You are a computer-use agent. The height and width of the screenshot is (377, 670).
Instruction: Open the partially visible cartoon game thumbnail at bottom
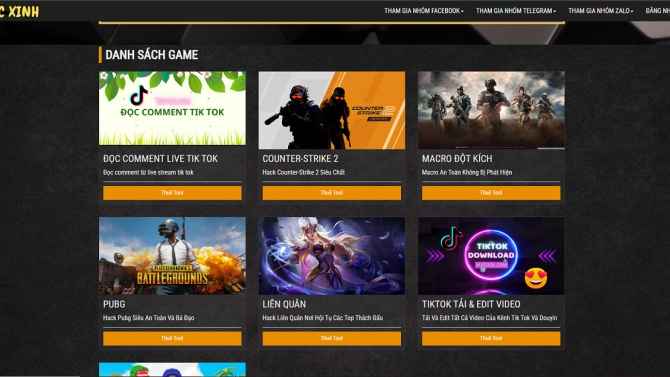172,370
